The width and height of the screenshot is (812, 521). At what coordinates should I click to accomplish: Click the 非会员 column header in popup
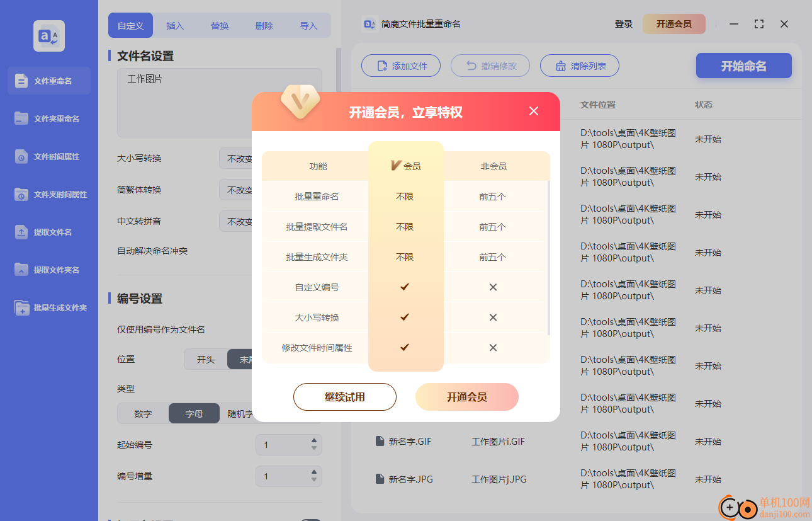pyautogui.click(x=493, y=166)
